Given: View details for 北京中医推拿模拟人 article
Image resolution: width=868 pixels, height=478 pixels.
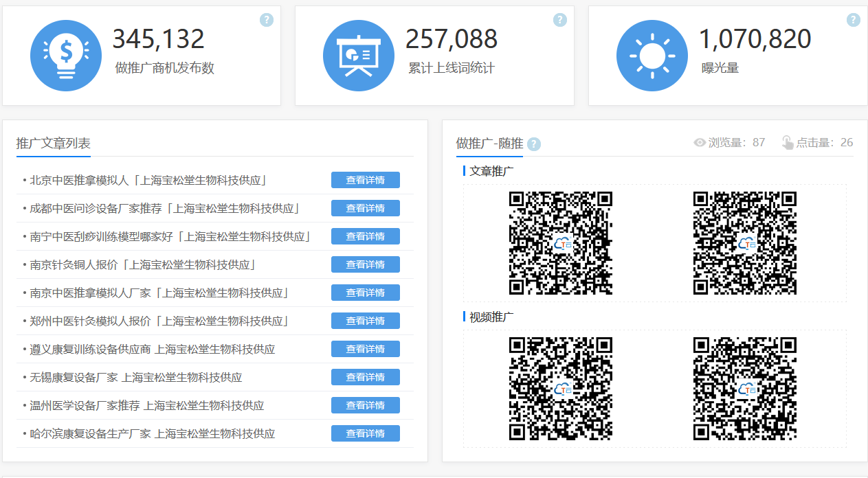Looking at the screenshot, I should click(366, 180).
